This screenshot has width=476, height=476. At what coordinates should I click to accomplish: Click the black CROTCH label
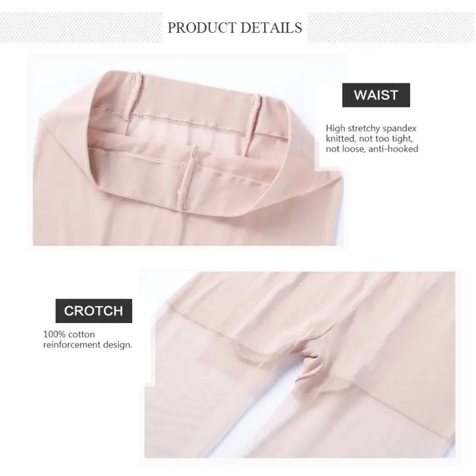(93, 311)
